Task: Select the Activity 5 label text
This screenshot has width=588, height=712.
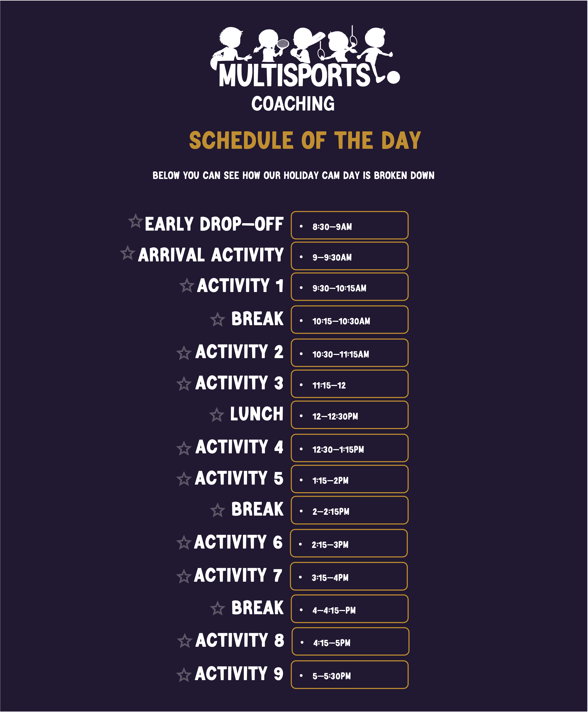Action: coord(239,478)
